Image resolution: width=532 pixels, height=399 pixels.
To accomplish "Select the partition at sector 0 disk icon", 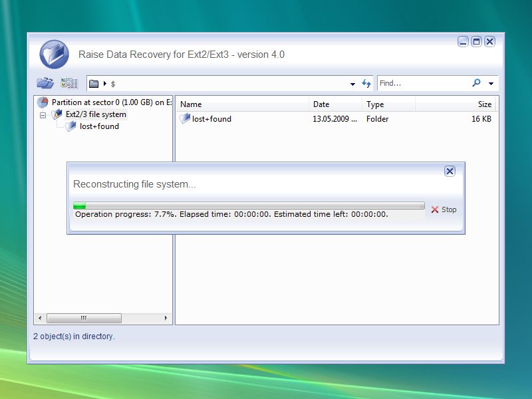I will (x=43, y=102).
